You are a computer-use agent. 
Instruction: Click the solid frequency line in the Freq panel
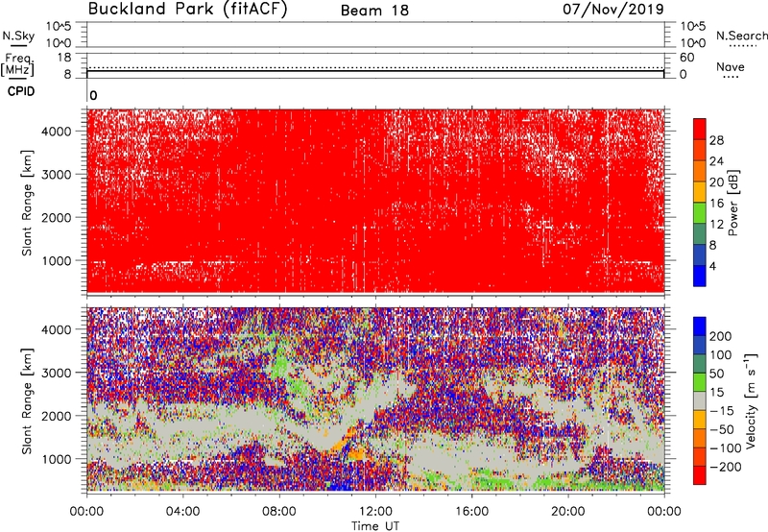(375, 71)
